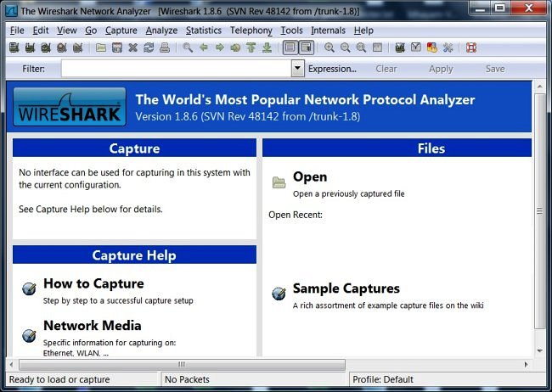Expand the filter history dropdown arrow

point(297,68)
